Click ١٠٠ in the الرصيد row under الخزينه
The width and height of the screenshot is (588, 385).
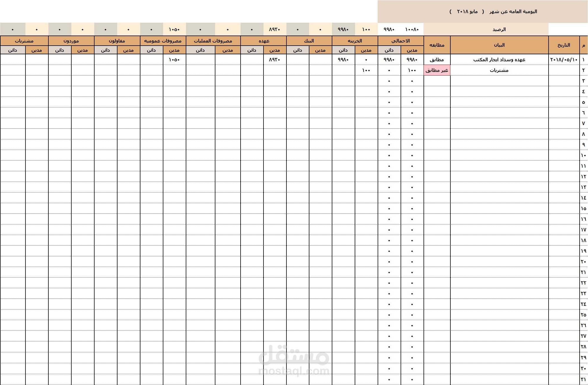tap(366, 29)
